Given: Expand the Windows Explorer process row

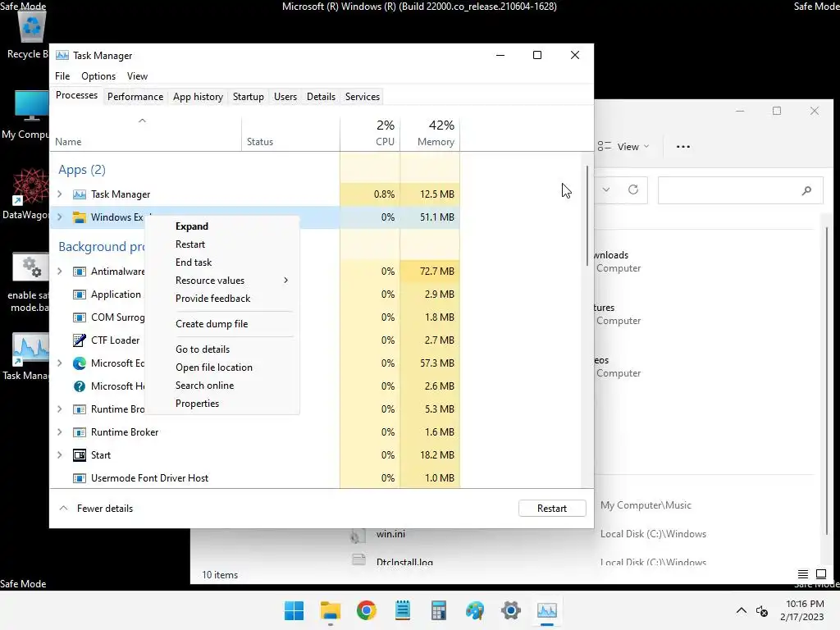Looking at the screenshot, I should [59, 217].
